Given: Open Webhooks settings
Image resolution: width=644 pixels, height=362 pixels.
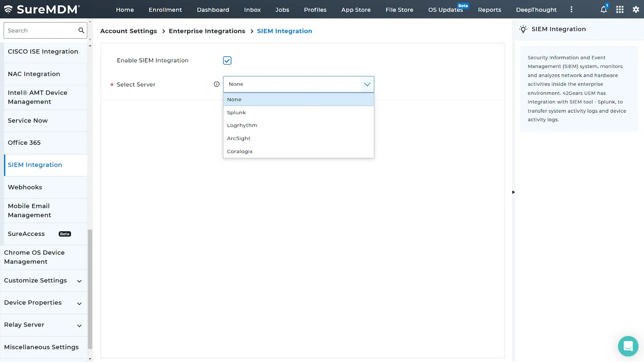Looking at the screenshot, I should pyautogui.click(x=45, y=187).
